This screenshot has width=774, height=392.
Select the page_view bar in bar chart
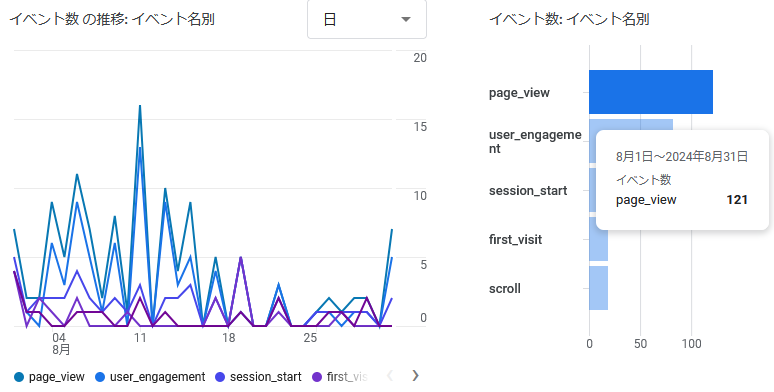pos(651,92)
